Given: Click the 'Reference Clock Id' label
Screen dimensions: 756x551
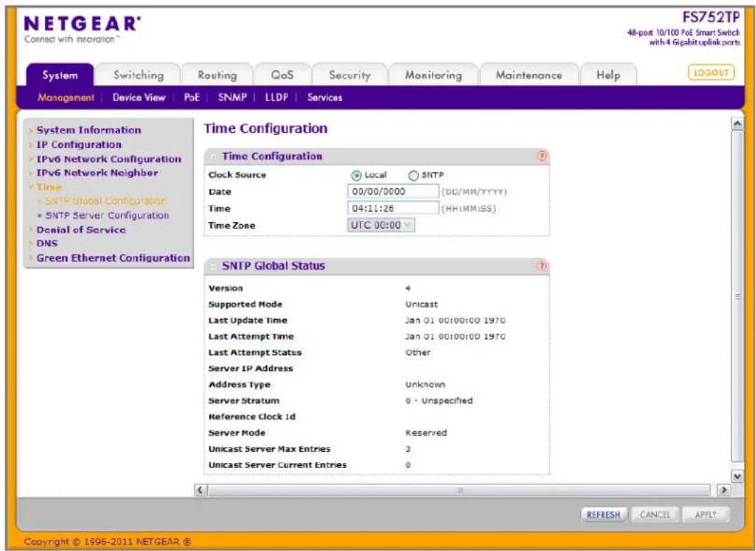Looking at the screenshot, I should click(252, 417).
